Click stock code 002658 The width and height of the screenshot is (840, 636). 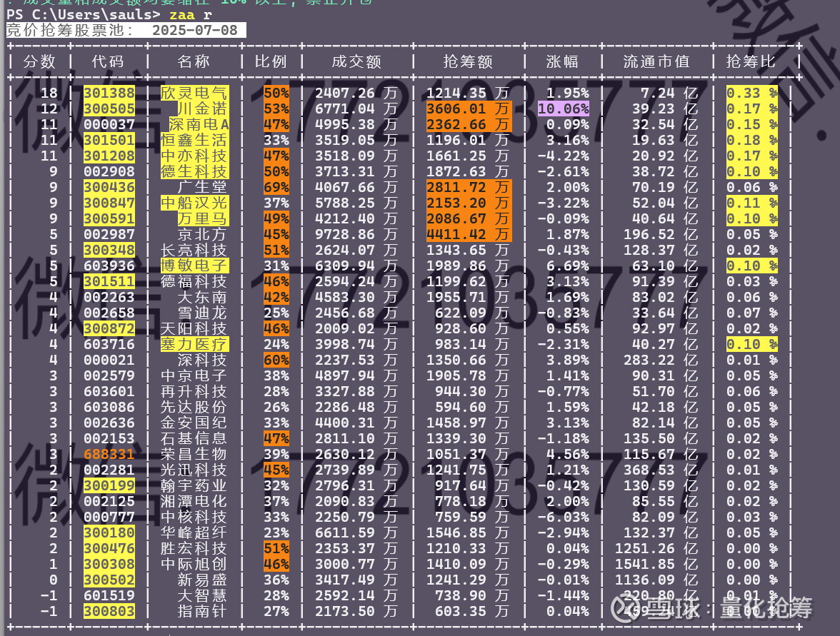coord(109,313)
